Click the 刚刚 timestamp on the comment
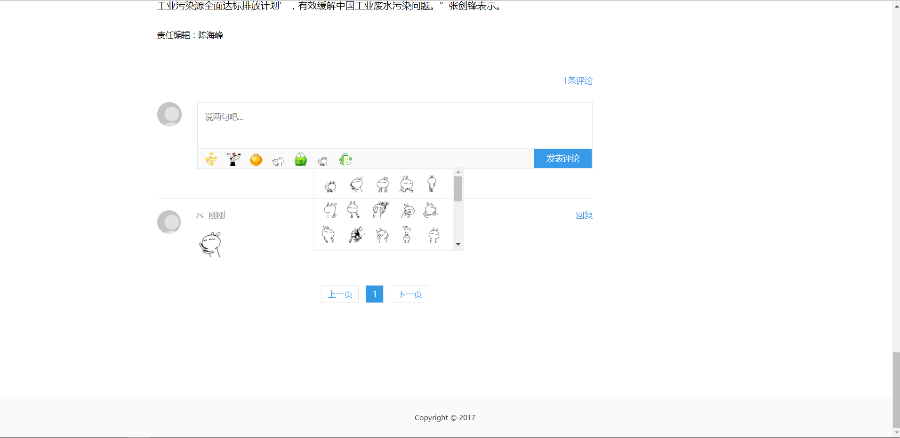Viewport: 900px width, 438px height. [216, 216]
